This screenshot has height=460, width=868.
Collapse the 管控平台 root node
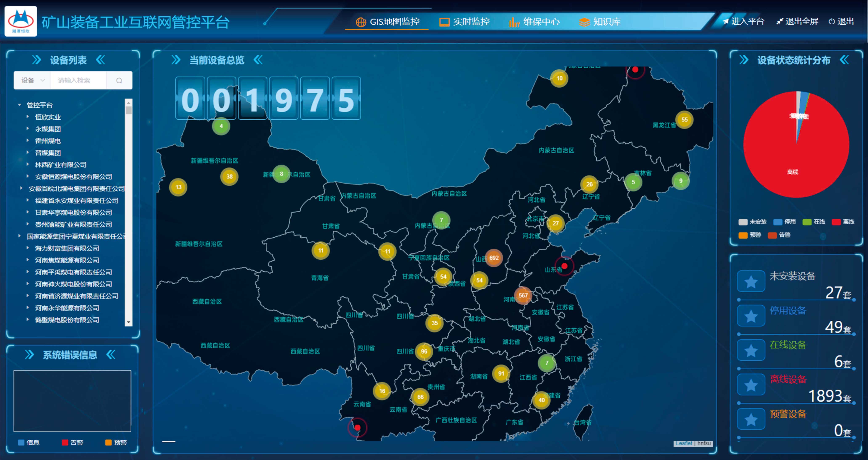[20, 105]
